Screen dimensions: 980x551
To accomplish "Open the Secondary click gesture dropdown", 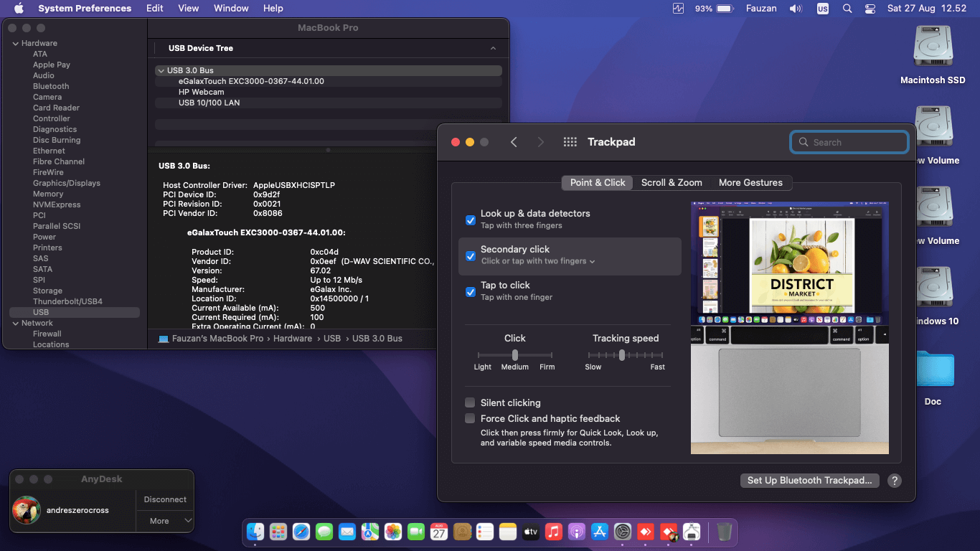I will click(590, 261).
